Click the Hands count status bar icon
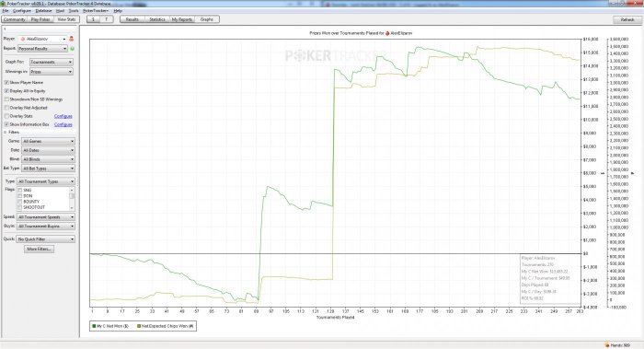This screenshot has width=644, height=349. click(x=606, y=345)
